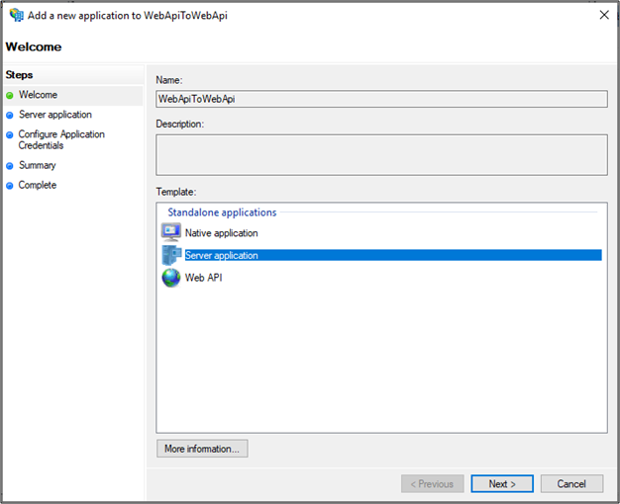The image size is (620, 504).
Task: Open the Welcome step in sidebar
Action: [38, 95]
